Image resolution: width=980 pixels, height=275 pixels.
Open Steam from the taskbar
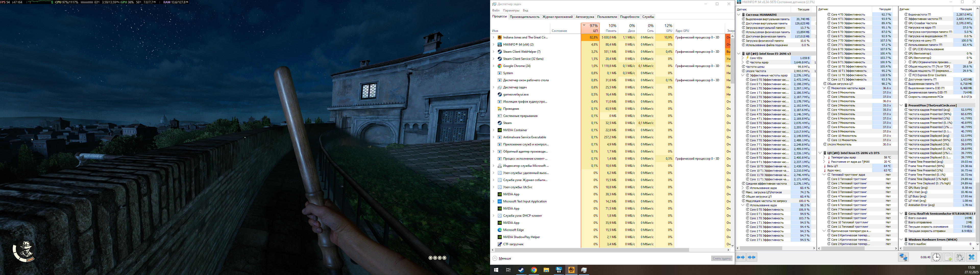[521, 270]
